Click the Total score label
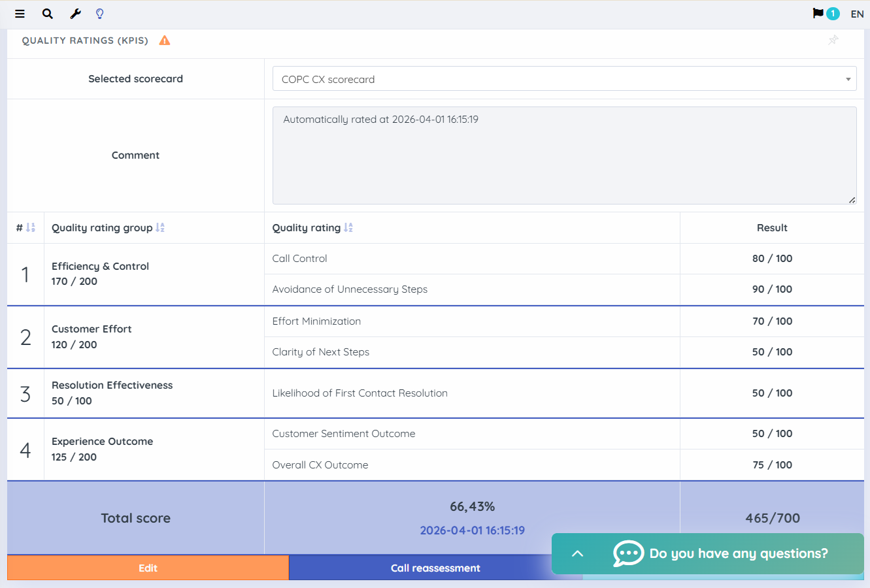The width and height of the screenshot is (870, 588). tap(135, 518)
